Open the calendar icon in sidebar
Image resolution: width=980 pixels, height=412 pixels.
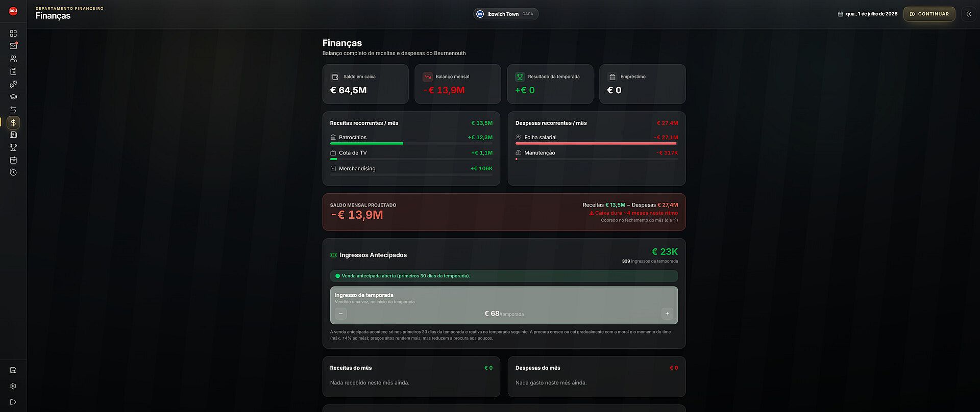pyautogui.click(x=13, y=160)
